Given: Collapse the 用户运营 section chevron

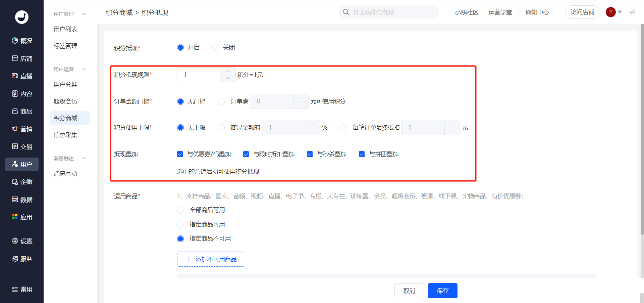Looking at the screenshot, I should (84, 69).
